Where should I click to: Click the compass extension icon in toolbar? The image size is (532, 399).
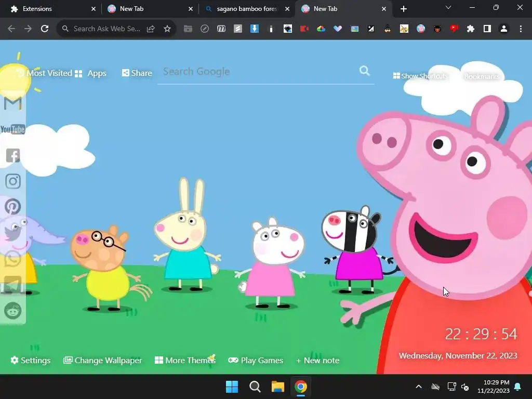205,29
